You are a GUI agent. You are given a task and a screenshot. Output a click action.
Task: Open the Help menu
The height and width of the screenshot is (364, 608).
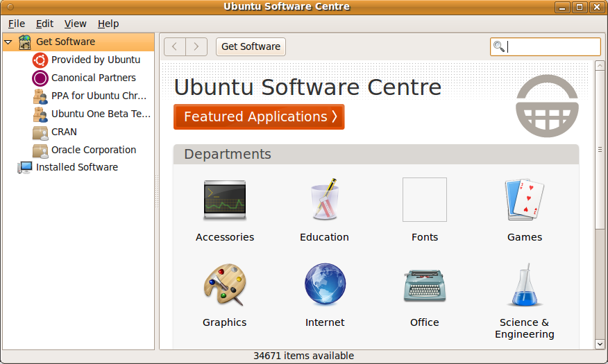(108, 24)
